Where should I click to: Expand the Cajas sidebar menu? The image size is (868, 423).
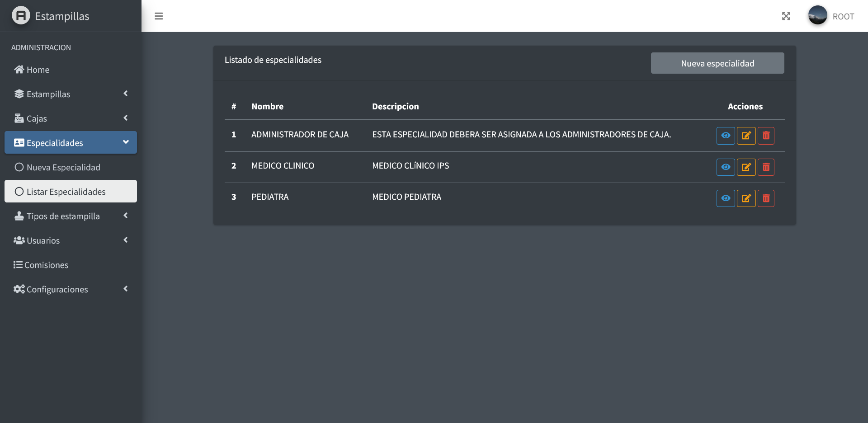[x=71, y=118]
